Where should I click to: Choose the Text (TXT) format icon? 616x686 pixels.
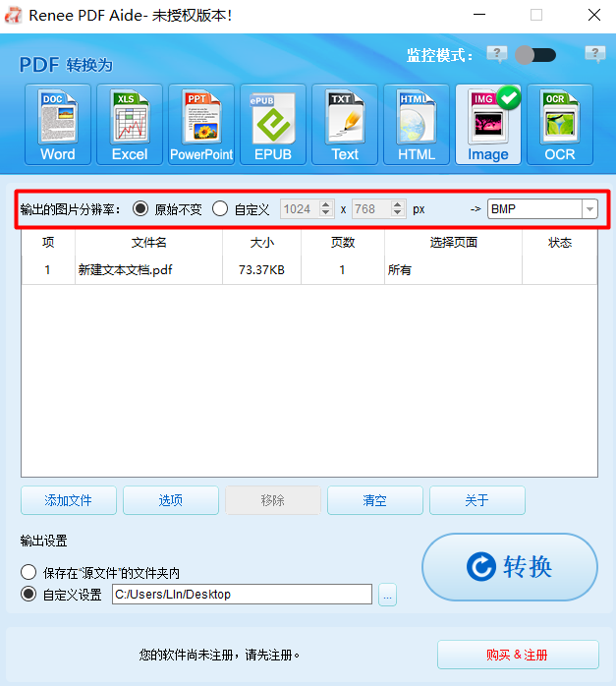(x=345, y=125)
